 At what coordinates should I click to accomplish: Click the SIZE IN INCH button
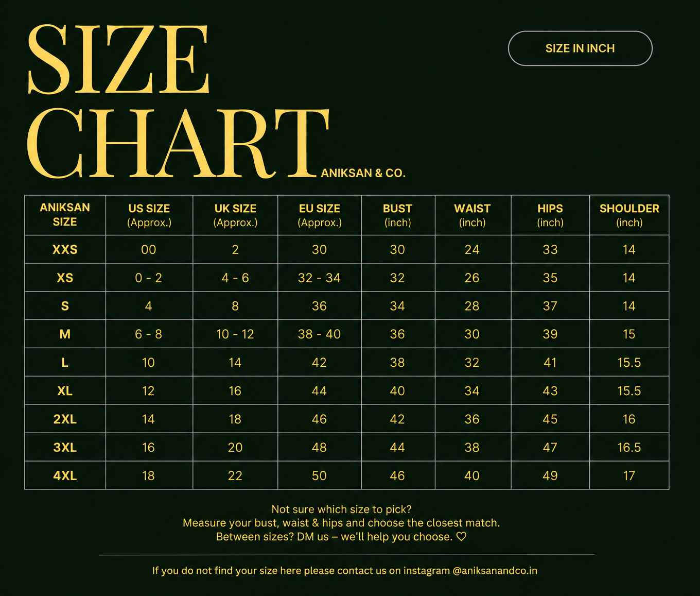pos(580,48)
